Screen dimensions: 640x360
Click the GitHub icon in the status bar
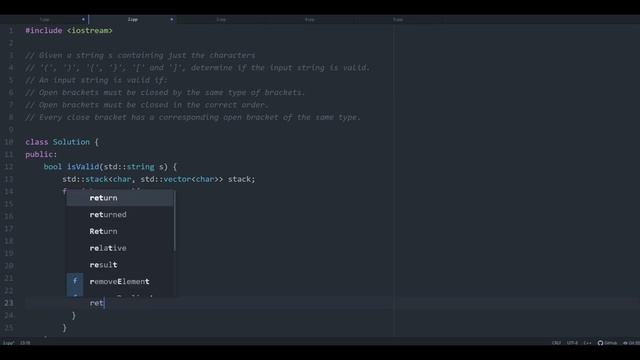coord(600,343)
